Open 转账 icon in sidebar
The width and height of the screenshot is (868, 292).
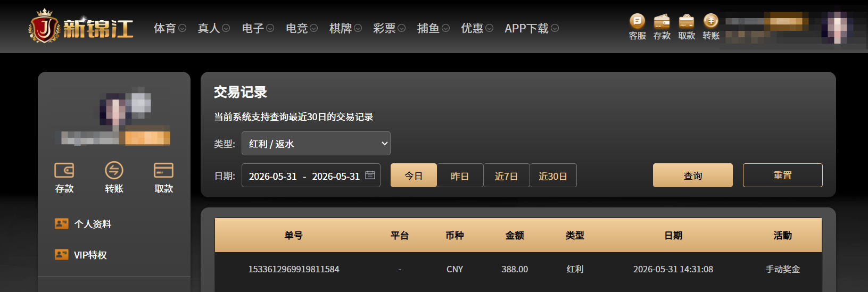coord(114,170)
